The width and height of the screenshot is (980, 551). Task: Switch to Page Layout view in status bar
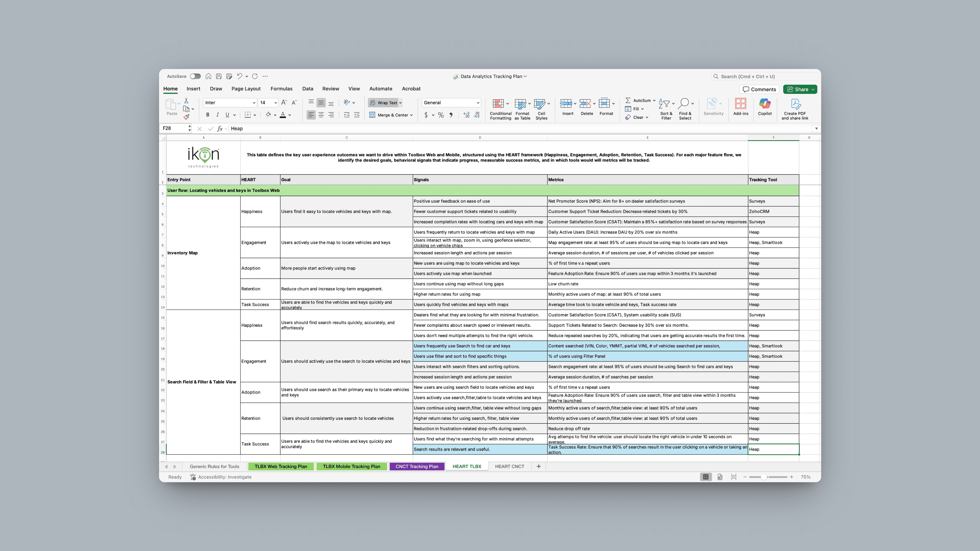coord(720,477)
